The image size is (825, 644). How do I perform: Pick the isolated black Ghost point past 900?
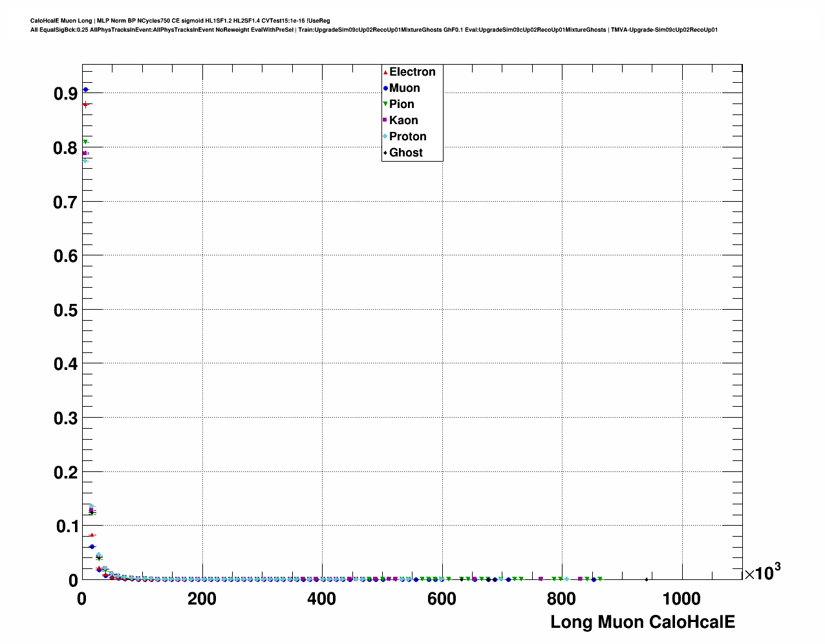pyautogui.click(x=647, y=579)
